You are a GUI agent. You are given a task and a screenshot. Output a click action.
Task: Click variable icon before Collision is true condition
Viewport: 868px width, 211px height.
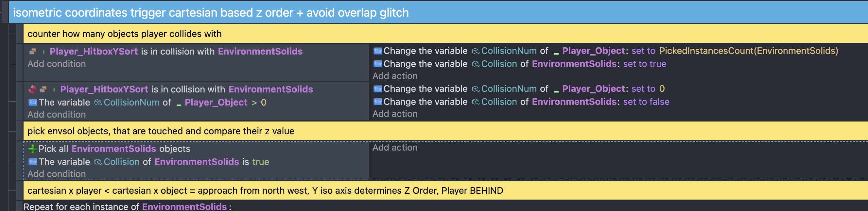point(33,162)
